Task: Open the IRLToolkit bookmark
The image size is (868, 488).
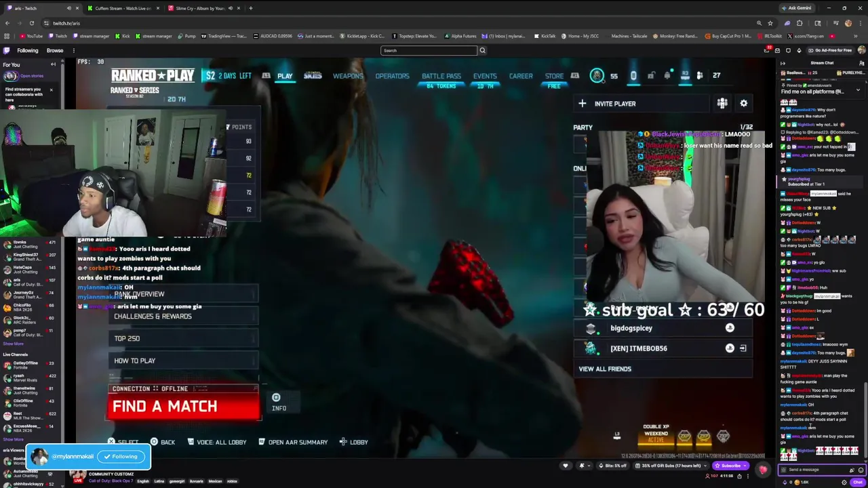Action: pos(770,36)
